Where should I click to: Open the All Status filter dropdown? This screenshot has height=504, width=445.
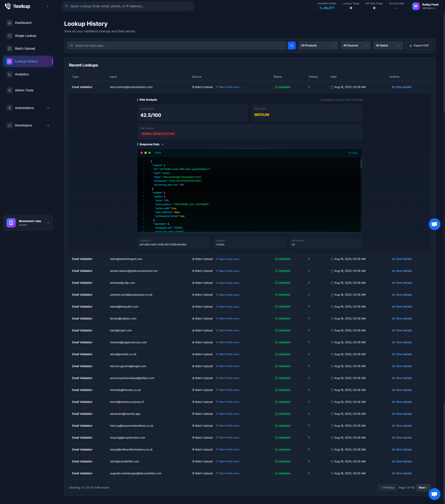(x=388, y=46)
